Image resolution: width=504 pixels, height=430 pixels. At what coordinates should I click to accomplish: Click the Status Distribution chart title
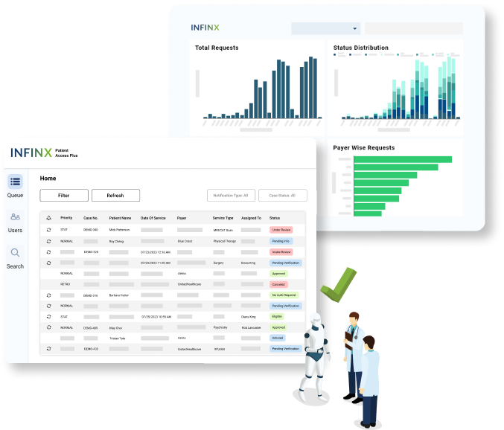tap(361, 48)
